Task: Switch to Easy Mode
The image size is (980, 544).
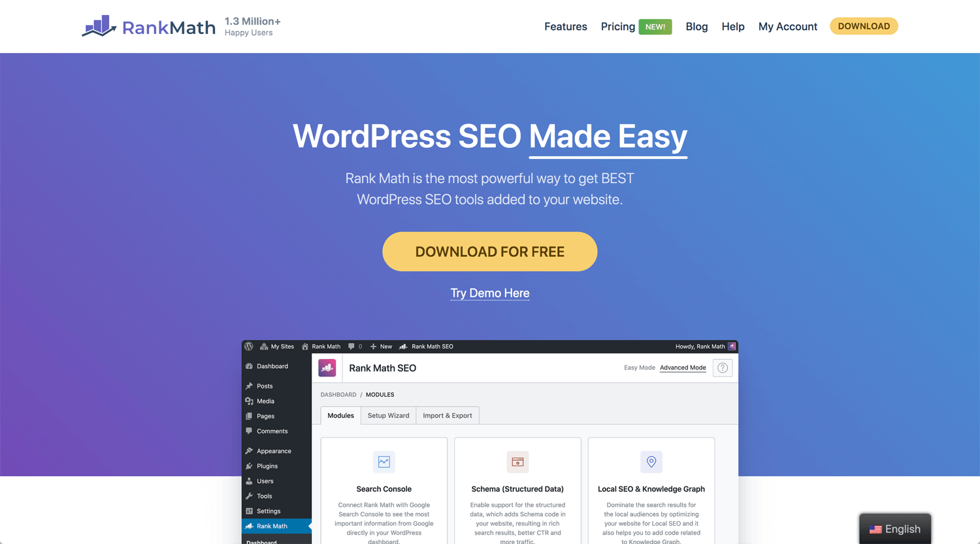Action: tap(640, 367)
